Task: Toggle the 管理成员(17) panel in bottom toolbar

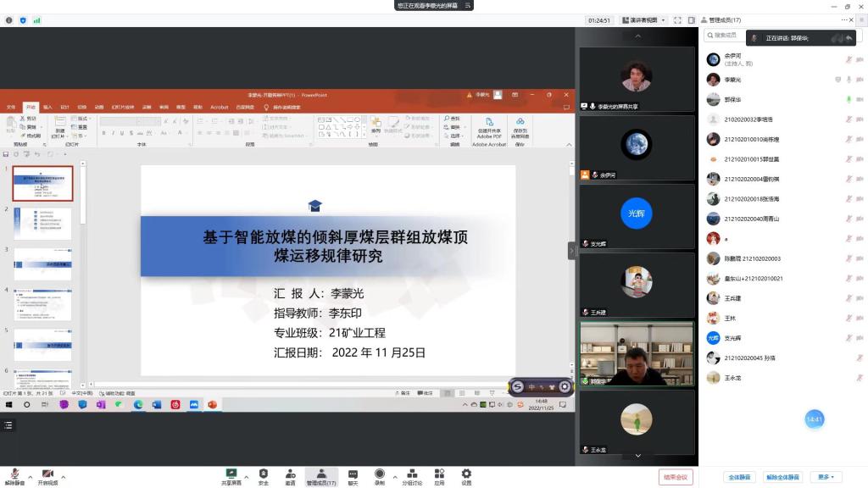Action: 320,476
